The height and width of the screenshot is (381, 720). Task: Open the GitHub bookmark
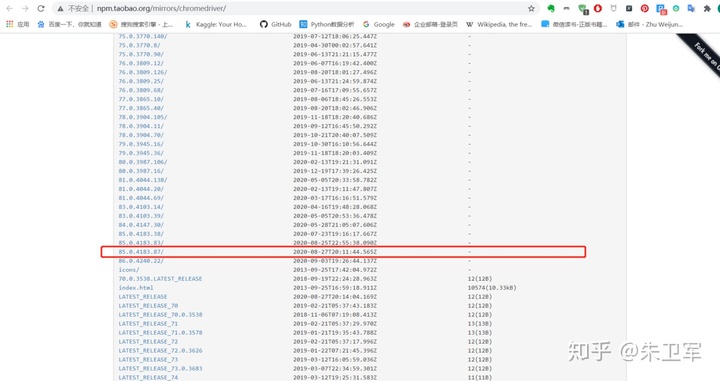[276, 24]
